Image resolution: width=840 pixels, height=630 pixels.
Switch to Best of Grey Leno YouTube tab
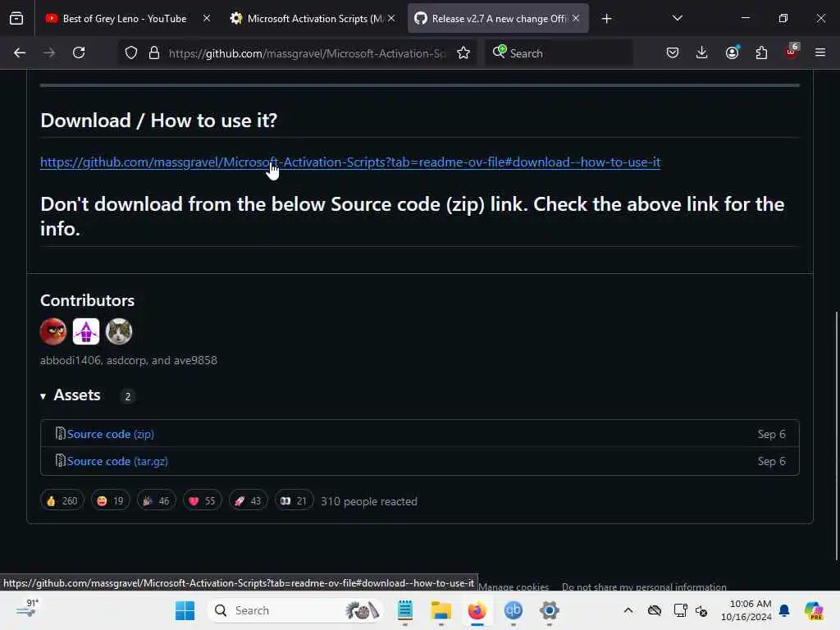(126, 19)
